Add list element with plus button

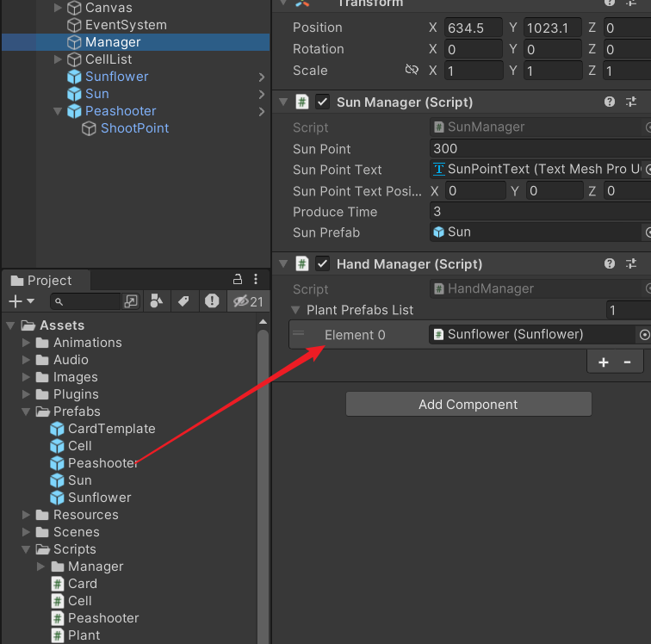(x=604, y=362)
